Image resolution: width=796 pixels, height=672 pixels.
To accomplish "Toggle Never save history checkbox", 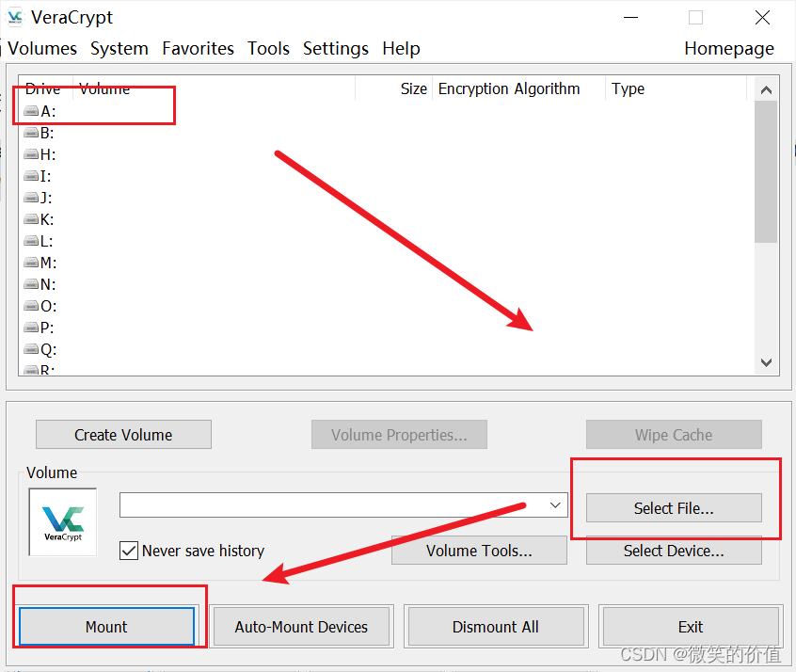I will tap(129, 551).
